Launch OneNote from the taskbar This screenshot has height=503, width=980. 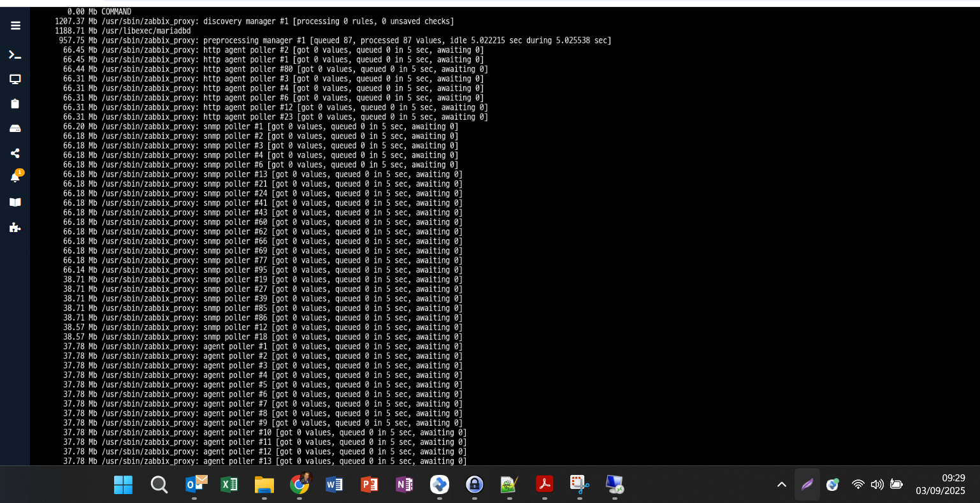(x=405, y=485)
